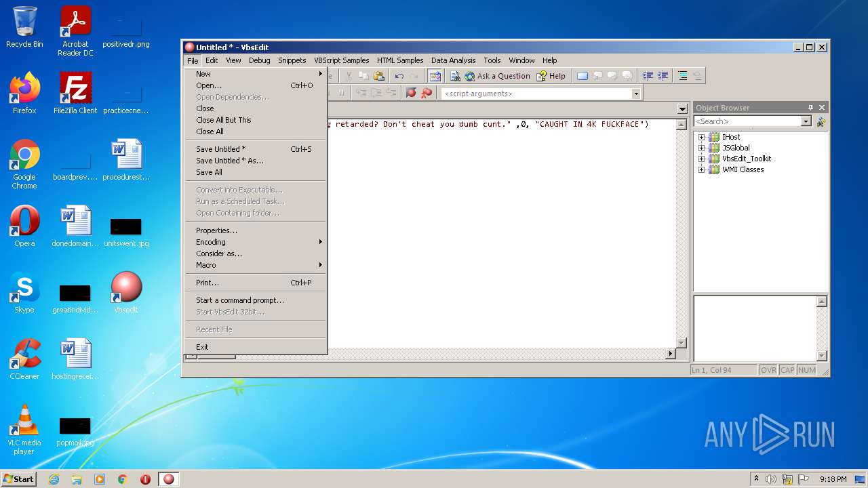Select Start a command prompt... menu item

tap(256, 300)
